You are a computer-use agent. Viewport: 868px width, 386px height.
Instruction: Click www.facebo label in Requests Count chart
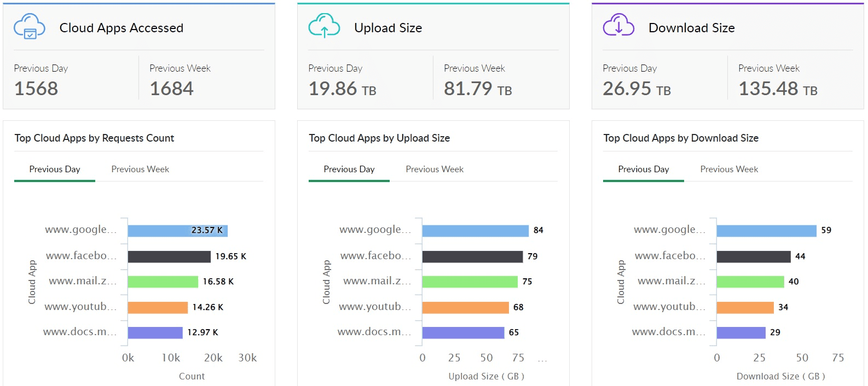[x=81, y=255]
